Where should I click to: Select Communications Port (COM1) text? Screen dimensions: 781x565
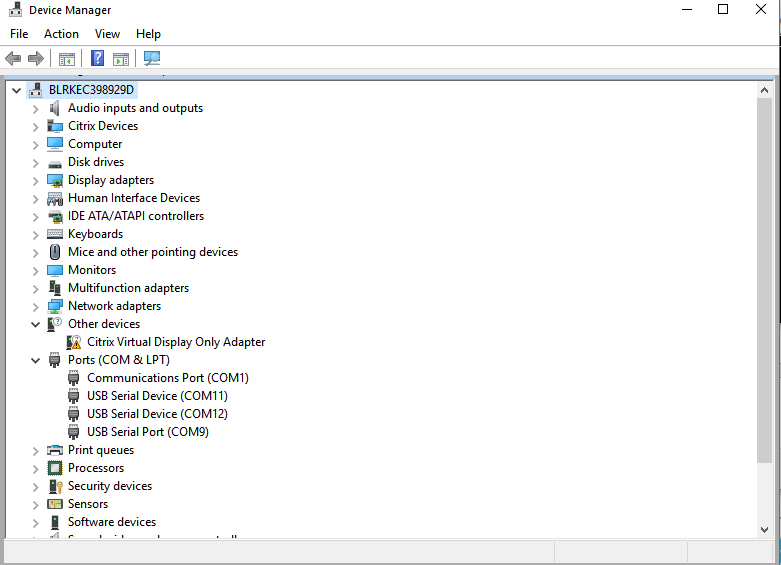click(x=168, y=378)
